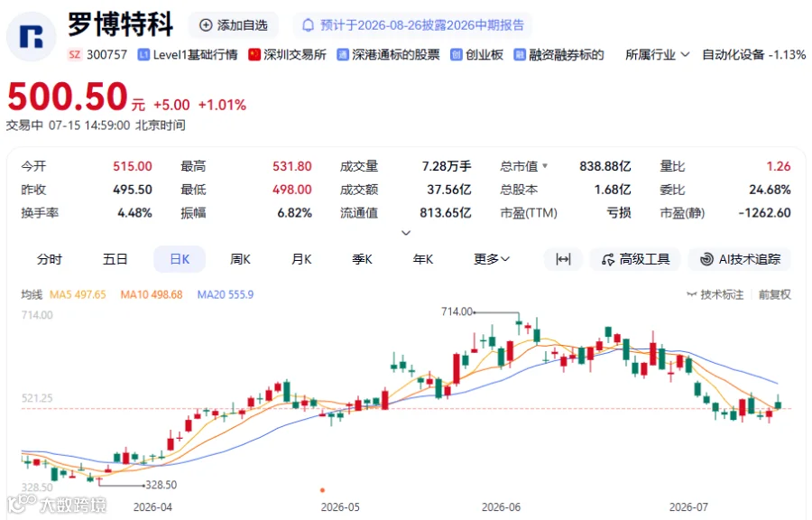Click 量比 value 1.26
The width and height of the screenshot is (812, 520).
[779, 166]
